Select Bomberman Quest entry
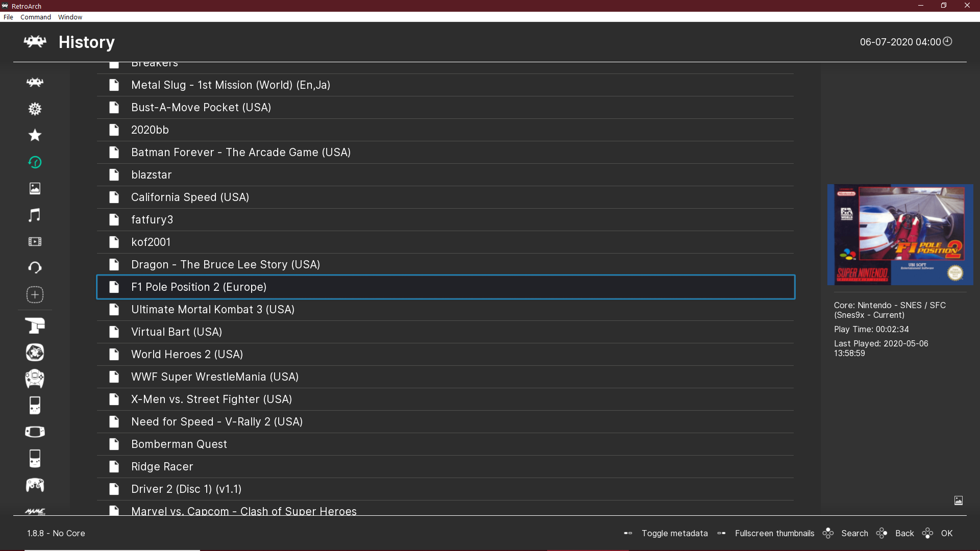Image resolution: width=980 pixels, height=551 pixels. point(445,444)
